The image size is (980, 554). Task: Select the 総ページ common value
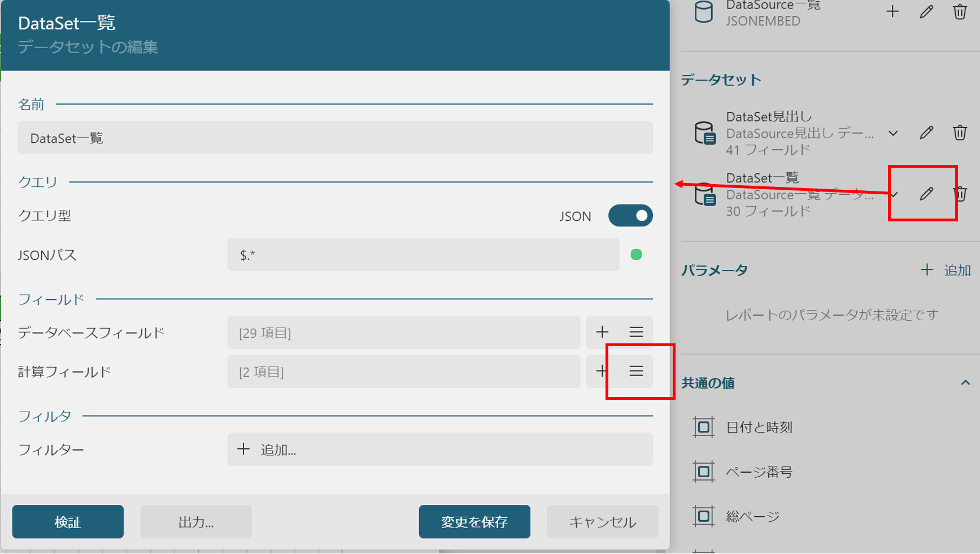point(752,516)
